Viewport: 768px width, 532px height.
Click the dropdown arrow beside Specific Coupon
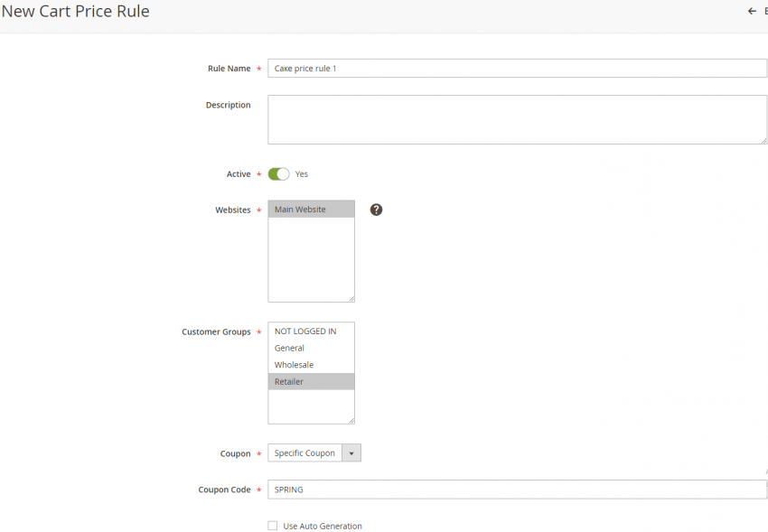pos(352,453)
